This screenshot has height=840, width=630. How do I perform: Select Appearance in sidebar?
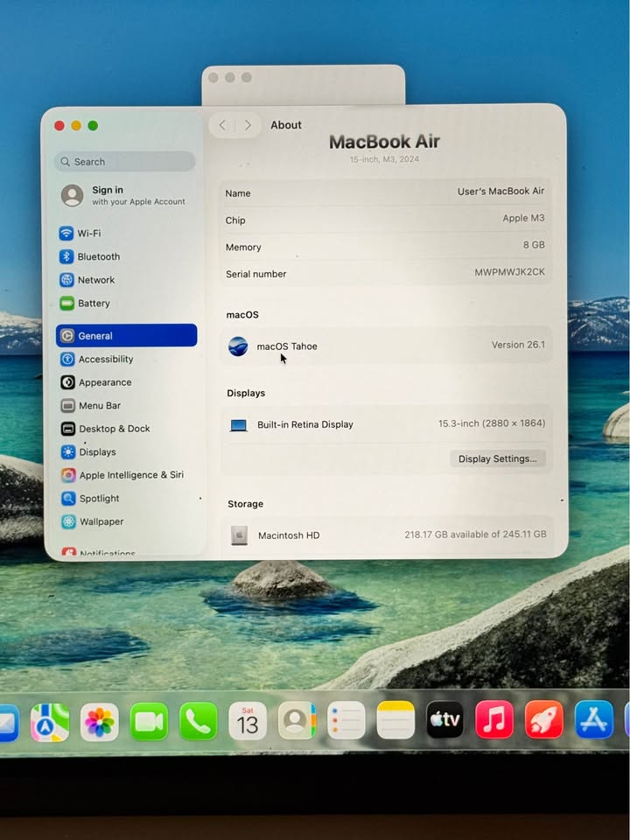[104, 382]
